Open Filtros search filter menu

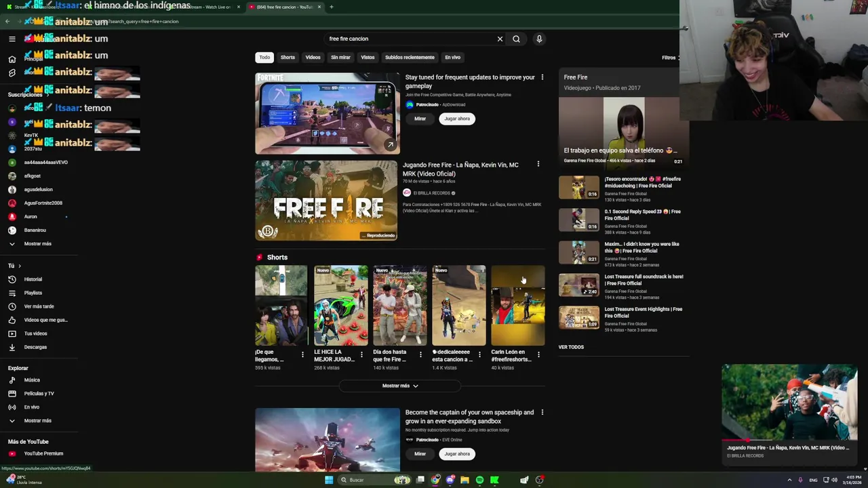[669, 58]
